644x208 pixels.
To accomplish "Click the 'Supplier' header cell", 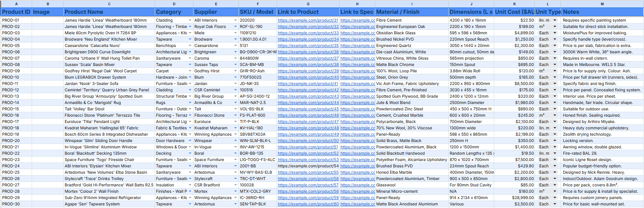I will coord(216,12).
